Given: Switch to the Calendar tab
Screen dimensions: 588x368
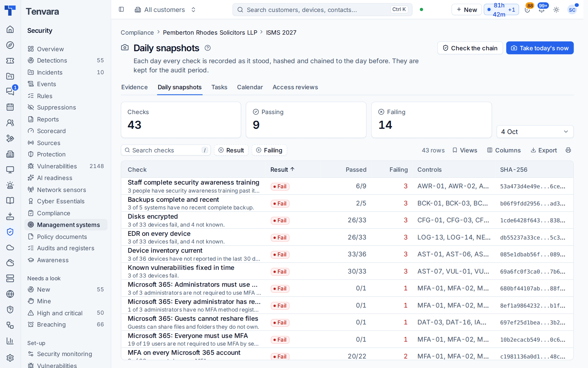Looking at the screenshot, I should point(250,87).
